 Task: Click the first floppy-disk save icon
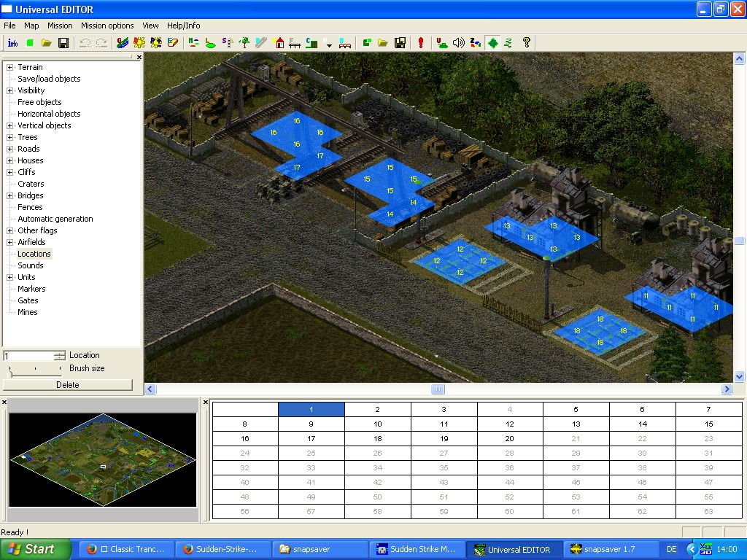click(x=63, y=43)
